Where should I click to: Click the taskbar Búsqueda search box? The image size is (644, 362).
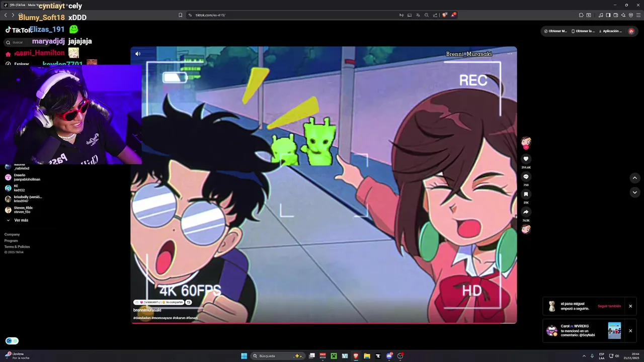point(278,356)
